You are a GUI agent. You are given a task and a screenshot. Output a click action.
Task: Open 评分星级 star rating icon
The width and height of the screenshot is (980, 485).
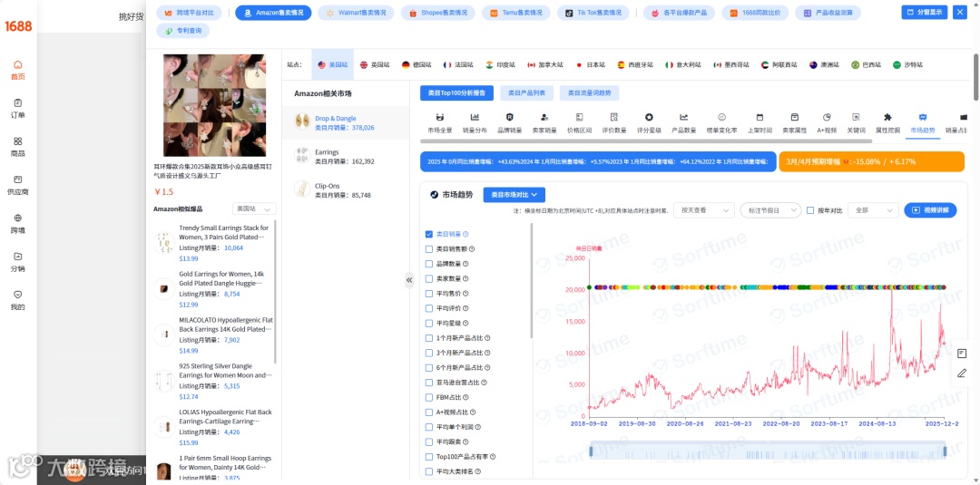tap(649, 117)
